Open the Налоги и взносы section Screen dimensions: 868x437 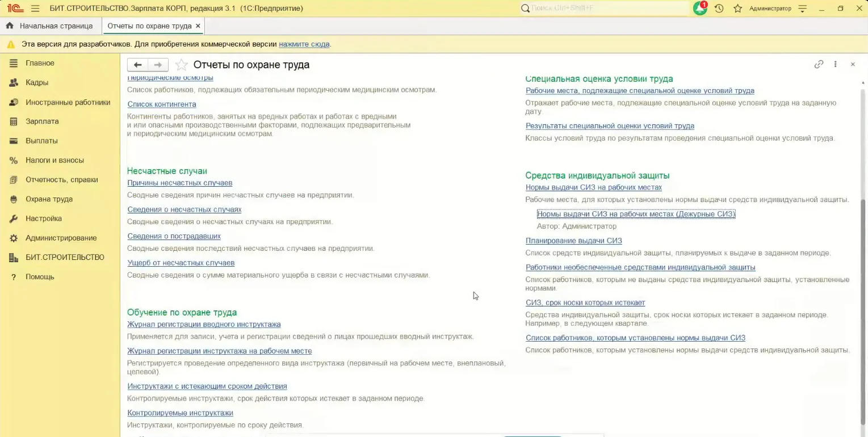point(54,160)
